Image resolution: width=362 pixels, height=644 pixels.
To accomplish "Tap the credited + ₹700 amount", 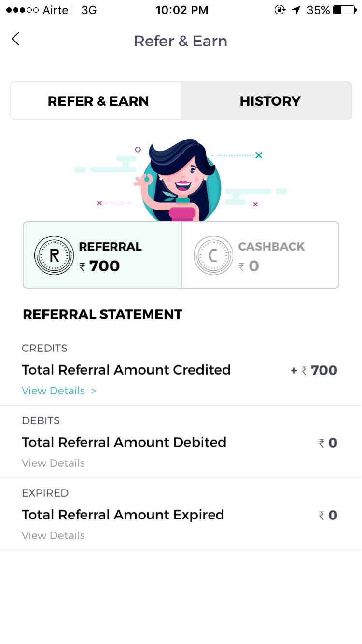I will (314, 370).
